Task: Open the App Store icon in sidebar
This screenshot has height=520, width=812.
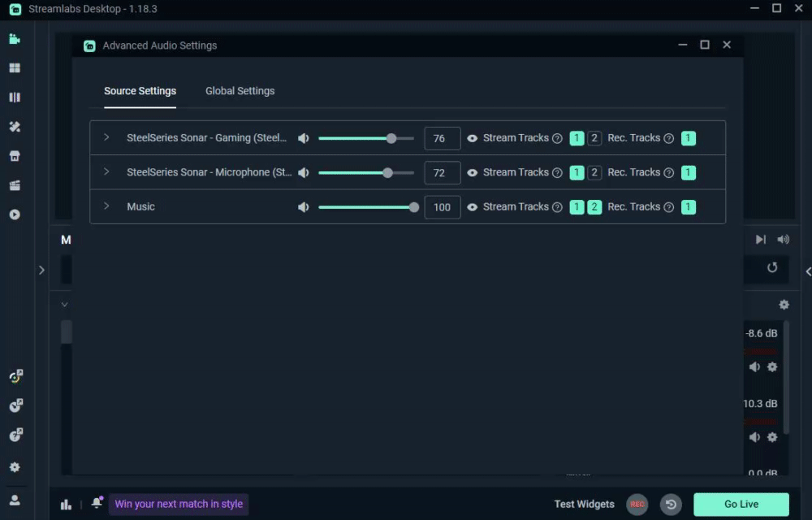Action: [15, 156]
